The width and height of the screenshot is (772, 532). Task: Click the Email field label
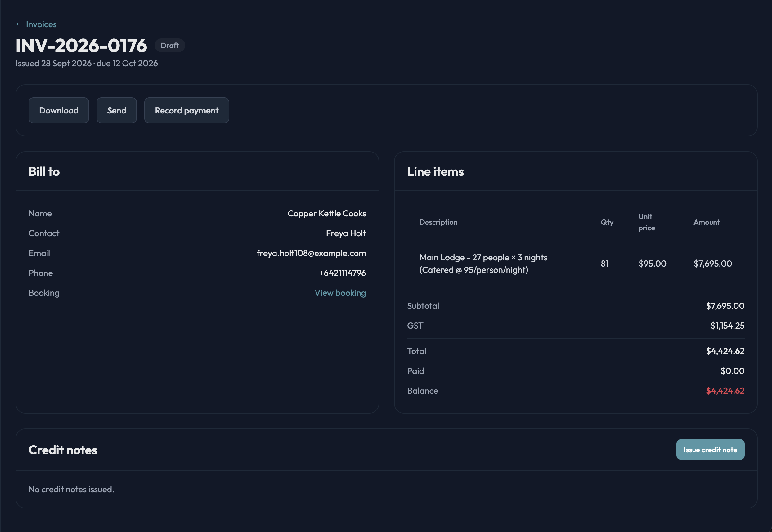(39, 253)
